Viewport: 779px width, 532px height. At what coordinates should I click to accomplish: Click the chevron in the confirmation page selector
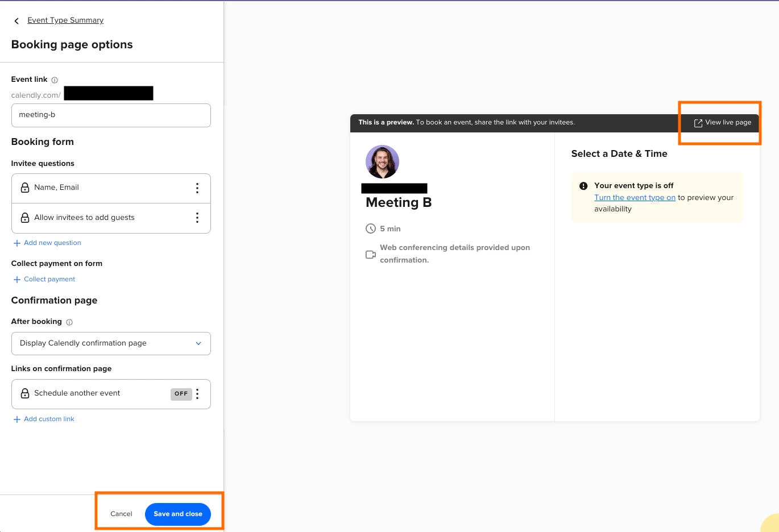(x=198, y=343)
